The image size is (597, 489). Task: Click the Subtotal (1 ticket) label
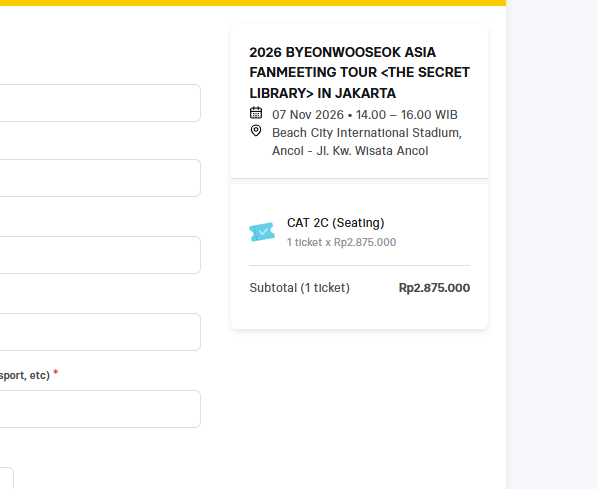point(300,288)
